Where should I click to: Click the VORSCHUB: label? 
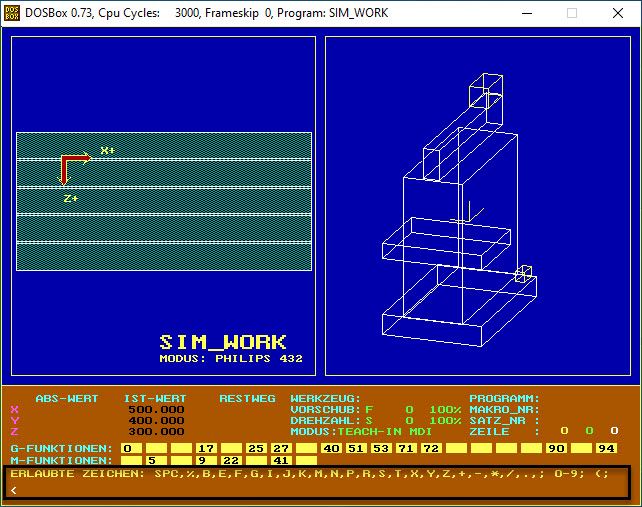click(326, 410)
